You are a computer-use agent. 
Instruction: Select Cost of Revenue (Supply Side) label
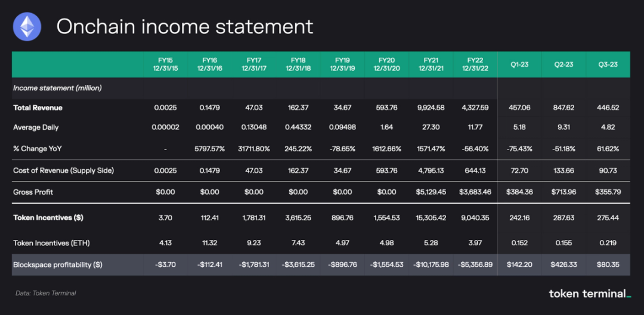pyautogui.click(x=63, y=170)
